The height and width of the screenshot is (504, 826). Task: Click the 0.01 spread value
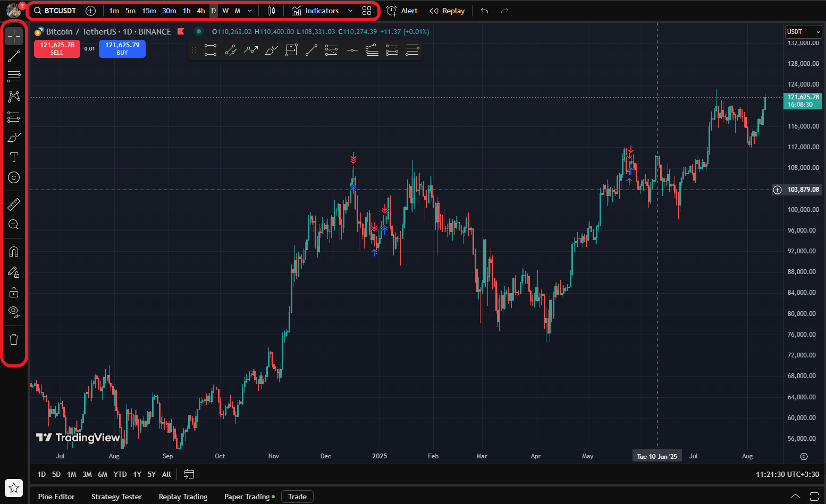[89, 49]
